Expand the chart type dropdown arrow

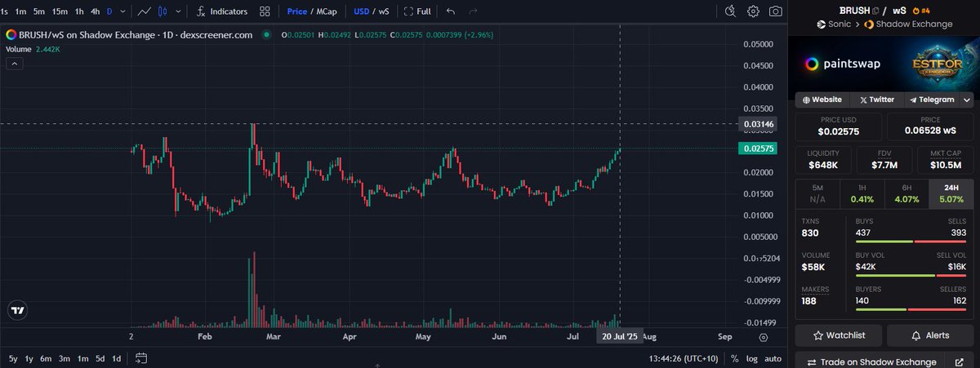tap(177, 12)
